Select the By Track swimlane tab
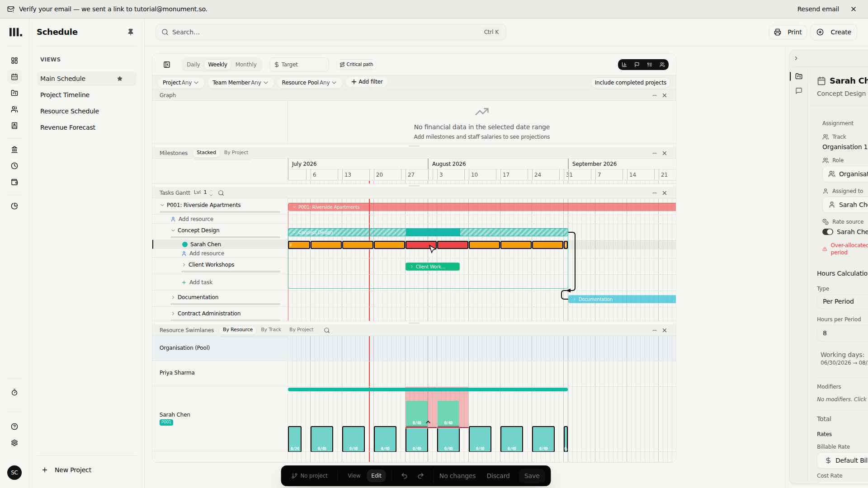868x488 pixels. 271,330
